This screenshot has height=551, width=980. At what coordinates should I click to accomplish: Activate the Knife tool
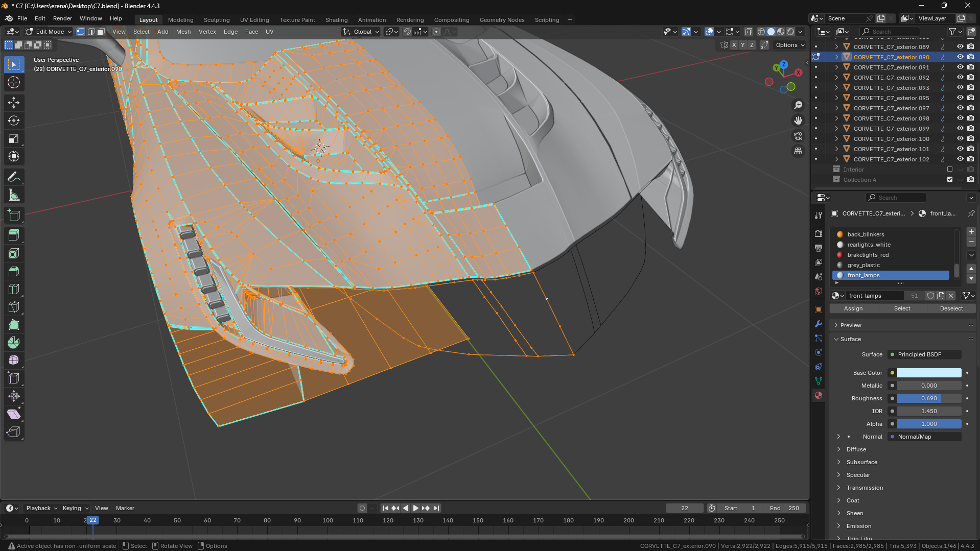pos(14,307)
